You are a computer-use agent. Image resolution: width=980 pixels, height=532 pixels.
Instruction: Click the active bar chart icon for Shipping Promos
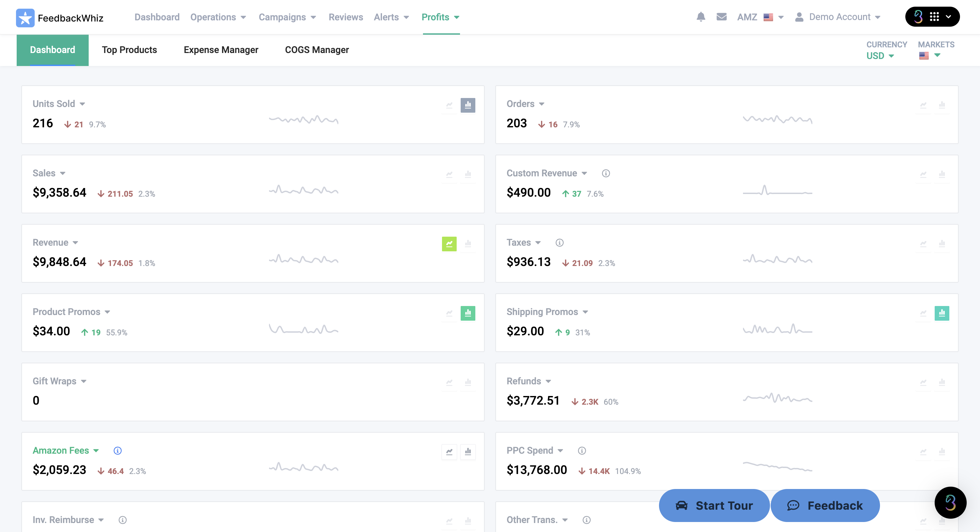[x=942, y=313]
